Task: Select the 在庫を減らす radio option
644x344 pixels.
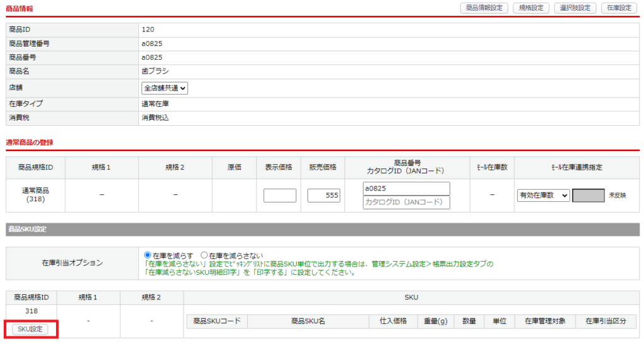Action: pos(148,255)
